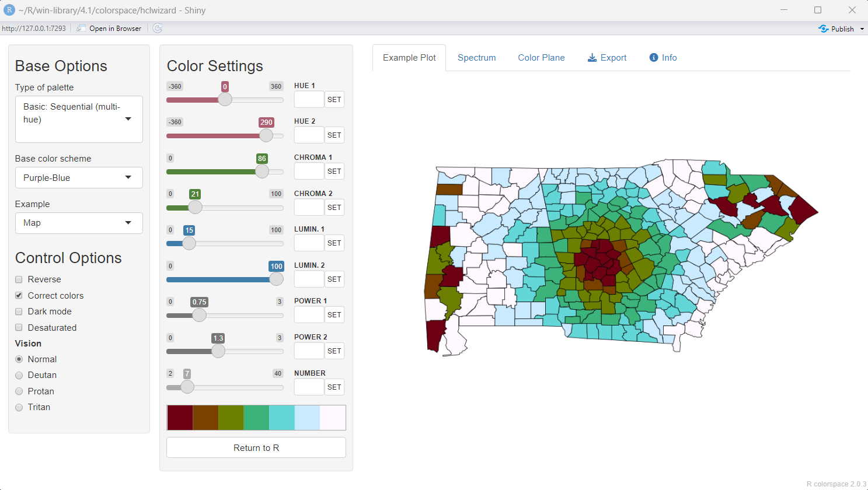Enable the Reverse checkbox
Viewport: 868px width, 490px height.
tap(19, 279)
